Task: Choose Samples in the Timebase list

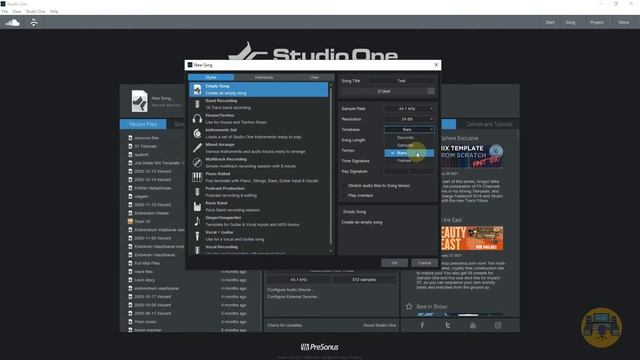Action: pos(409,145)
